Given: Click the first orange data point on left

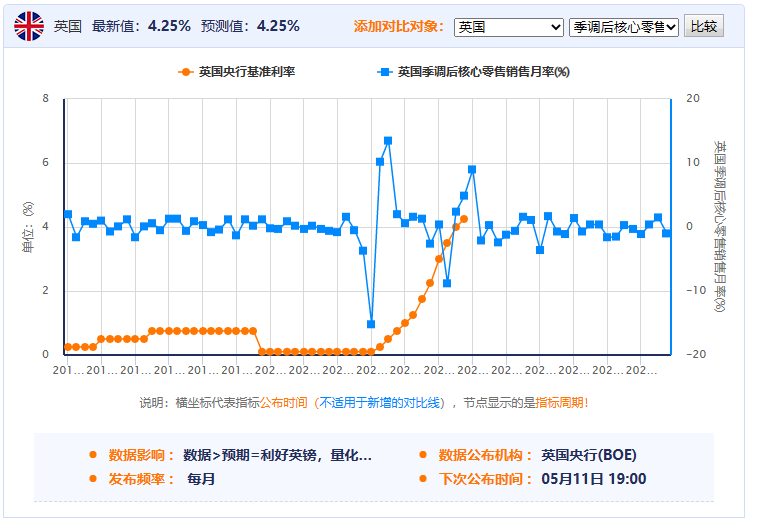Looking at the screenshot, I should 68,347.
